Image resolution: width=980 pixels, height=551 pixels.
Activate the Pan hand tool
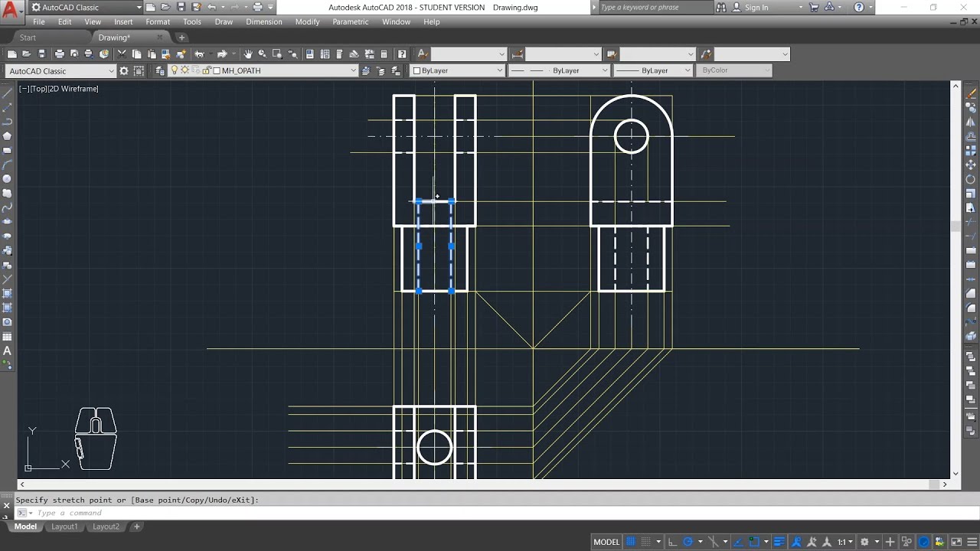click(248, 54)
